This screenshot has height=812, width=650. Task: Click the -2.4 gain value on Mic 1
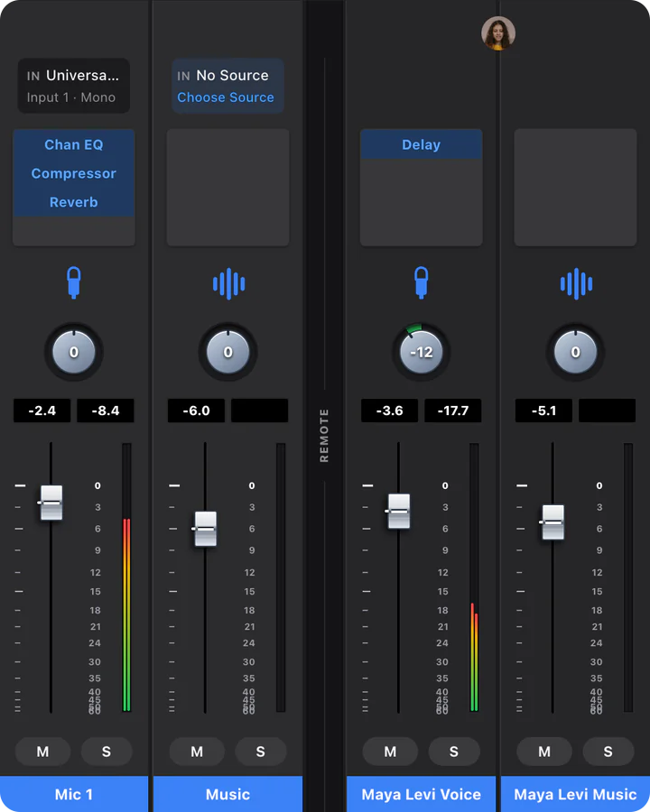(42, 411)
